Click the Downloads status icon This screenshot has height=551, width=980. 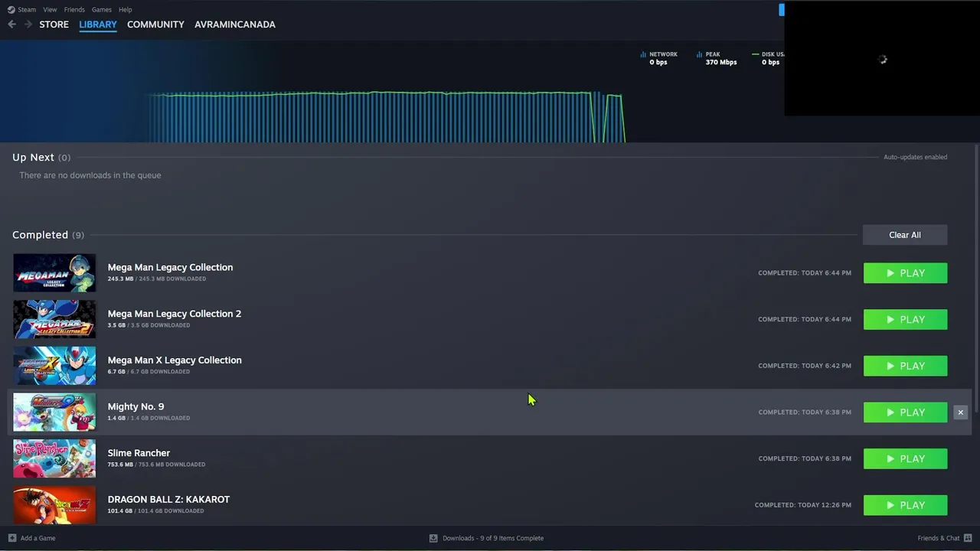(x=433, y=538)
